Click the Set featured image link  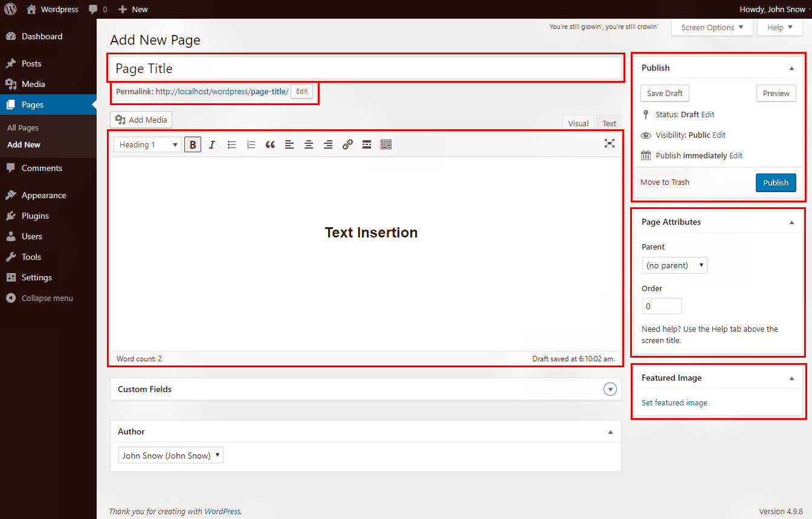pos(674,402)
